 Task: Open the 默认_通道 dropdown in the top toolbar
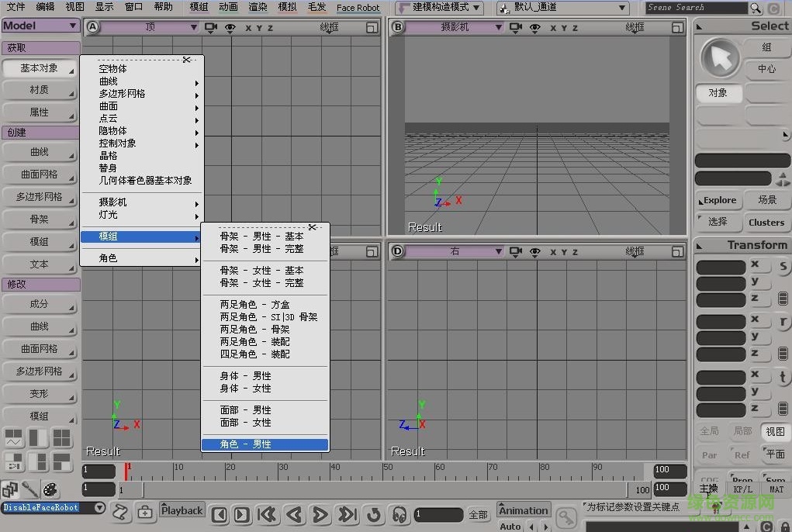click(562, 8)
